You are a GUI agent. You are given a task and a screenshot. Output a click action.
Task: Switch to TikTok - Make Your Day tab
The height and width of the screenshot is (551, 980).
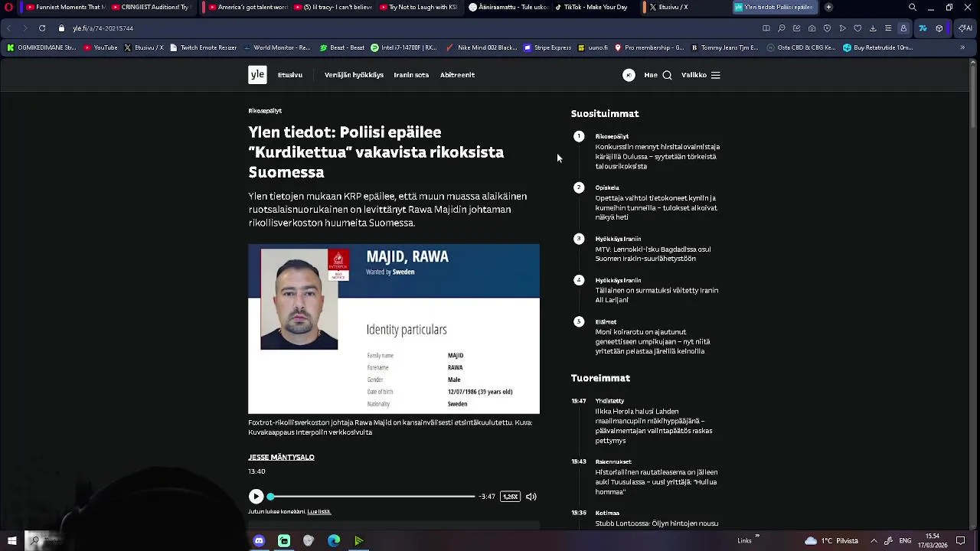(x=591, y=7)
